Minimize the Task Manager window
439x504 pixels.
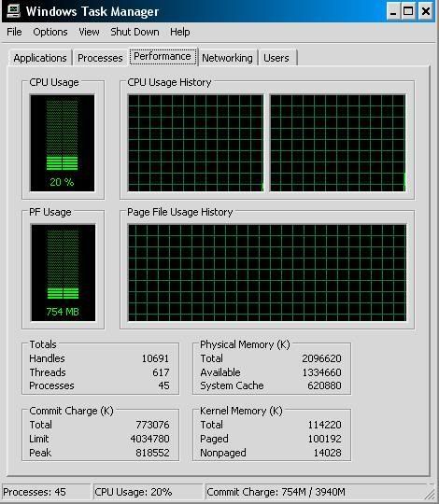pos(393,11)
